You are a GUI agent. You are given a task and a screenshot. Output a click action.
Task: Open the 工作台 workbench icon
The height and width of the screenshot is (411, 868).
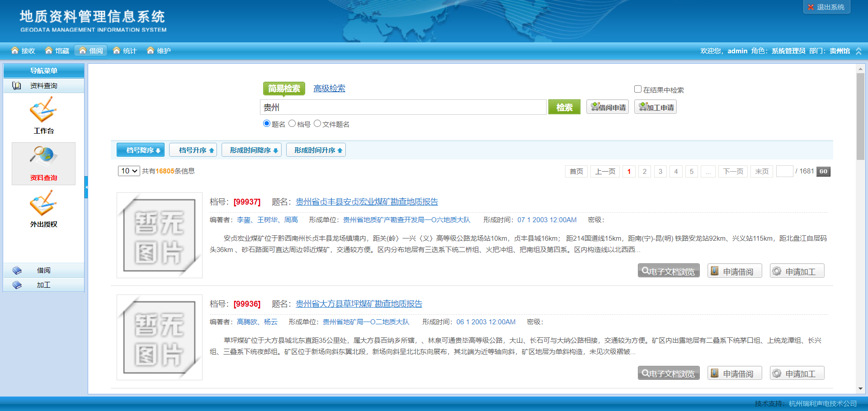click(x=43, y=117)
